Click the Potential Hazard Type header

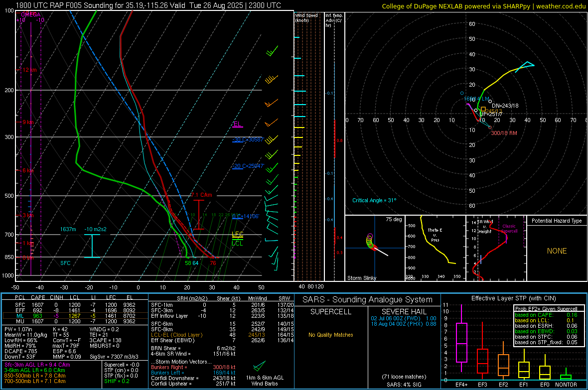557,221
